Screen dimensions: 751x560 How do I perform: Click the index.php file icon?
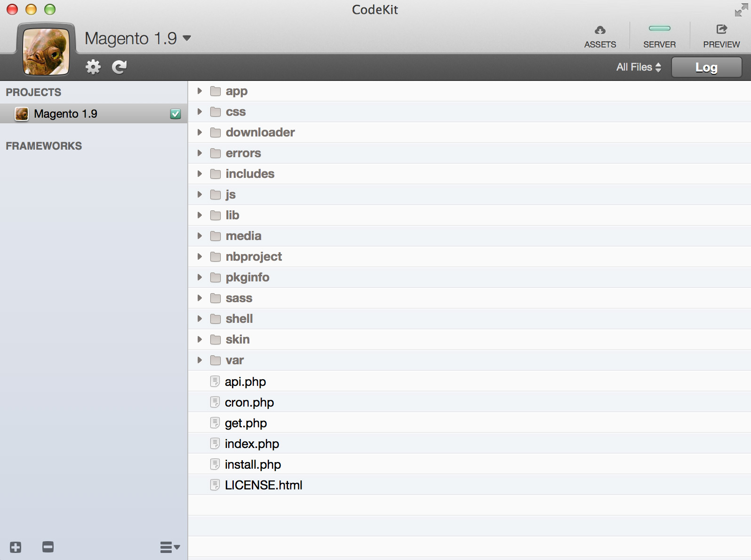[x=215, y=443]
